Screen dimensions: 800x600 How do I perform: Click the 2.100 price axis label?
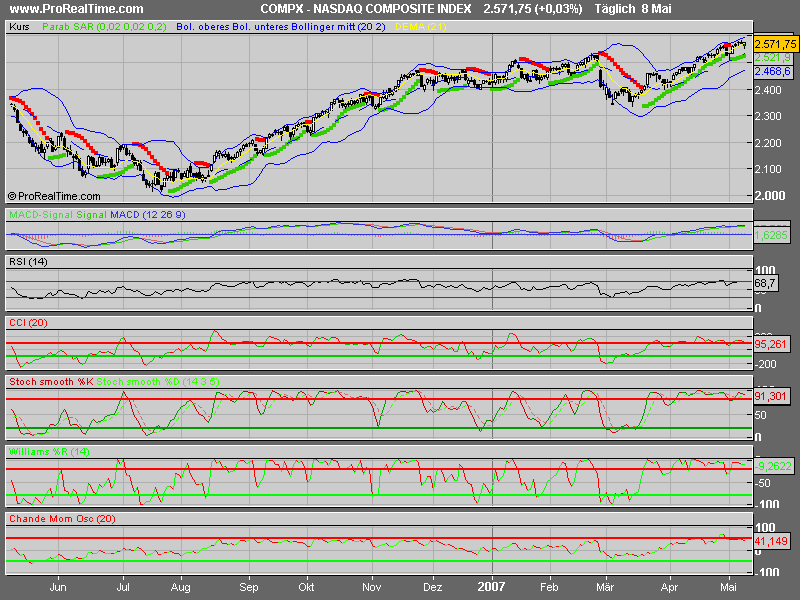tap(768, 169)
